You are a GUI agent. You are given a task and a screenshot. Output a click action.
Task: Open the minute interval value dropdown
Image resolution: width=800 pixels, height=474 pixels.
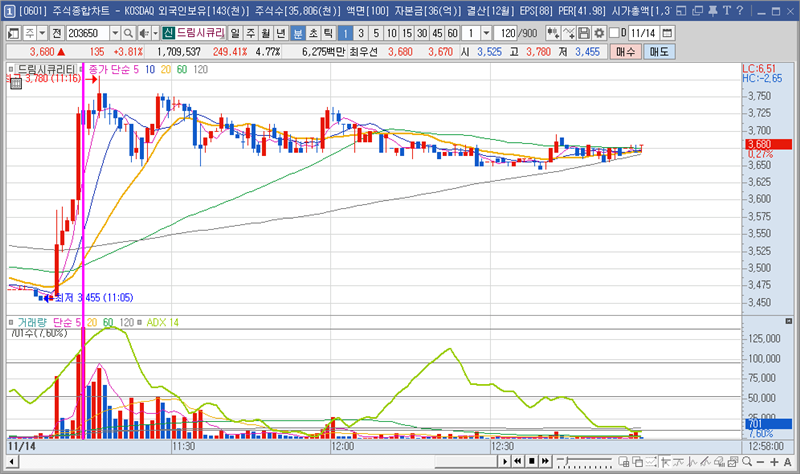[486, 32]
